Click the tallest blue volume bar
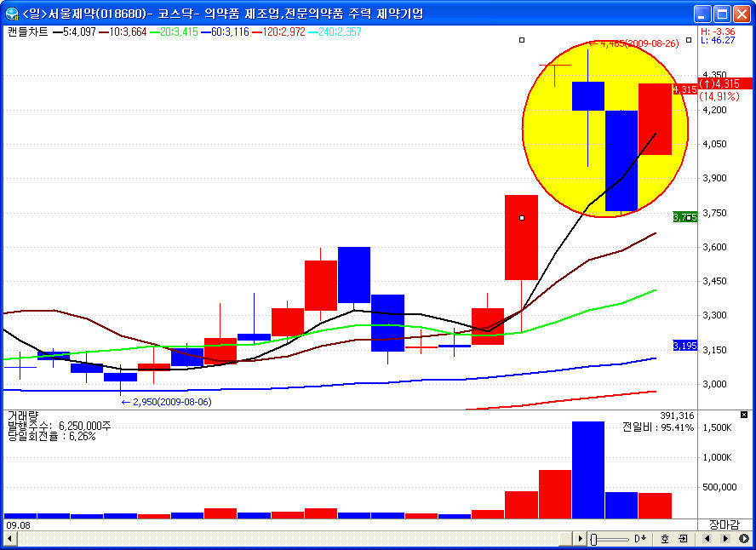Screen dimensions: 756x550 click(588, 470)
